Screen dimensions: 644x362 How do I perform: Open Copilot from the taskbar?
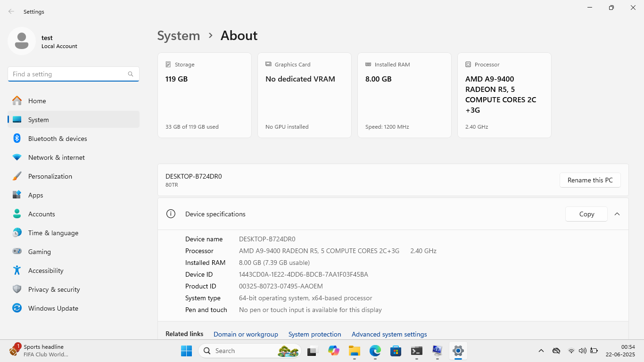(334, 351)
